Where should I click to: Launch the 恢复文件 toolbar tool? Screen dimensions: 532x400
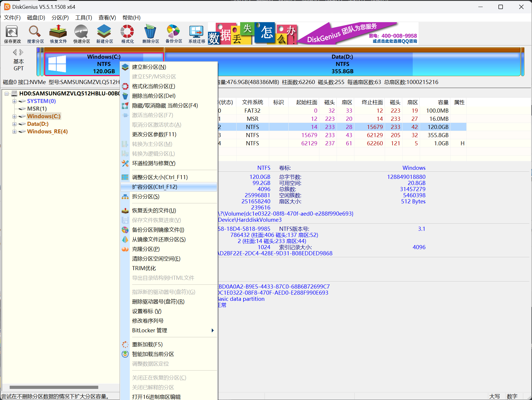[58, 34]
